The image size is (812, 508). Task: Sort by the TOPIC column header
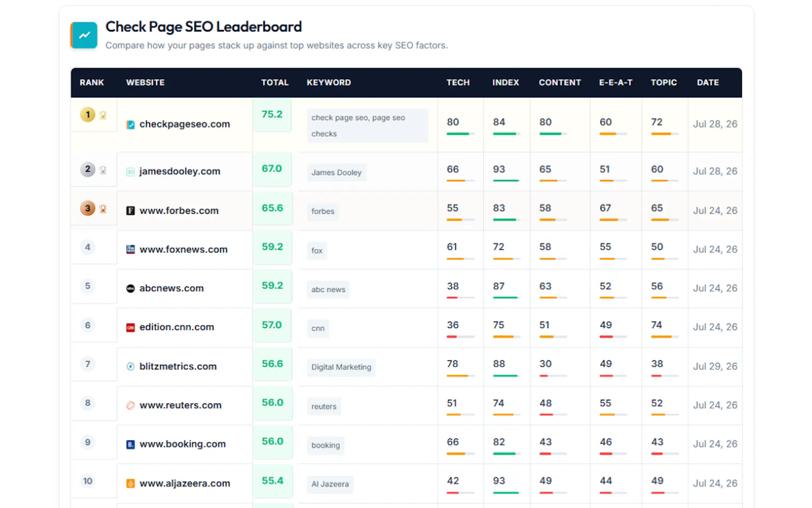tap(664, 82)
